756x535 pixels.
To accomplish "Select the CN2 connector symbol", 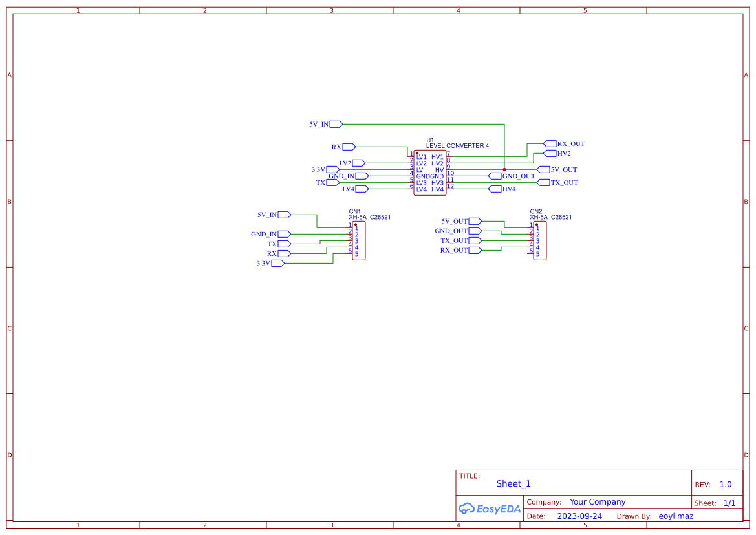I will tap(539, 241).
